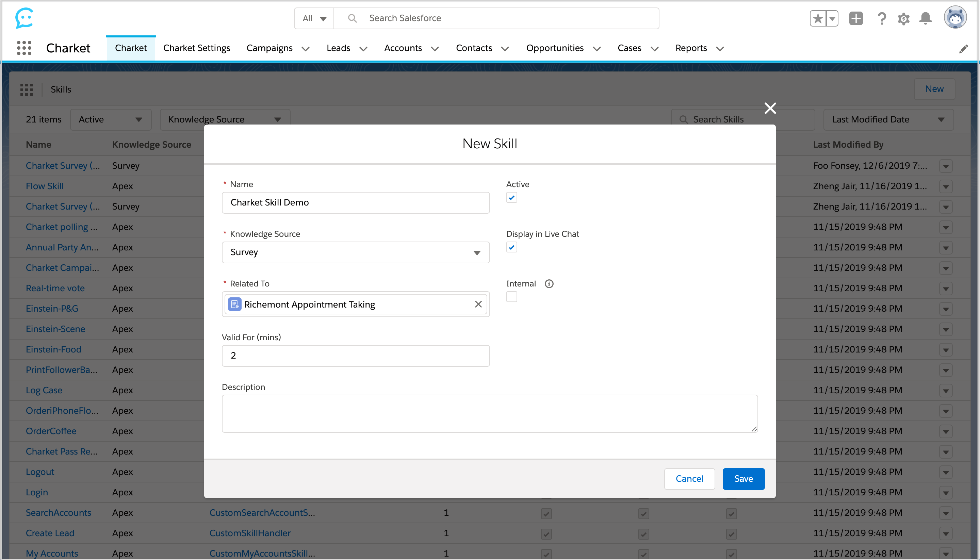Open the setup gear icon
The height and width of the screenshot is (560, 980).
[x=903, y=18]
